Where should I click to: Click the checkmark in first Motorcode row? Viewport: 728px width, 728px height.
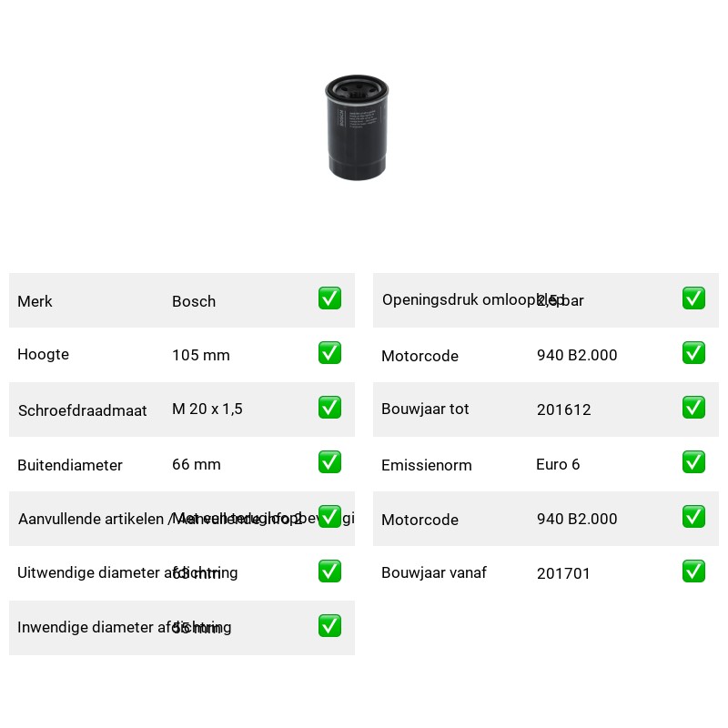click(x=693, y=353)
